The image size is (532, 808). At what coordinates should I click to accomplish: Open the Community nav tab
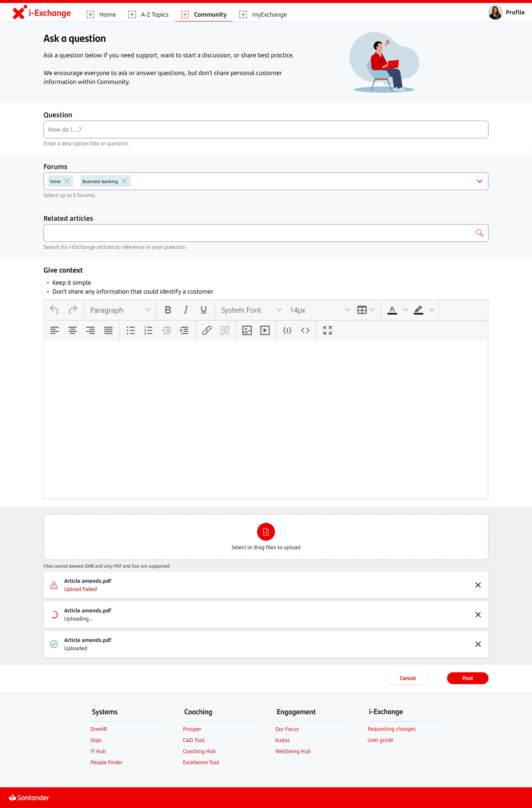click(204, 14)
